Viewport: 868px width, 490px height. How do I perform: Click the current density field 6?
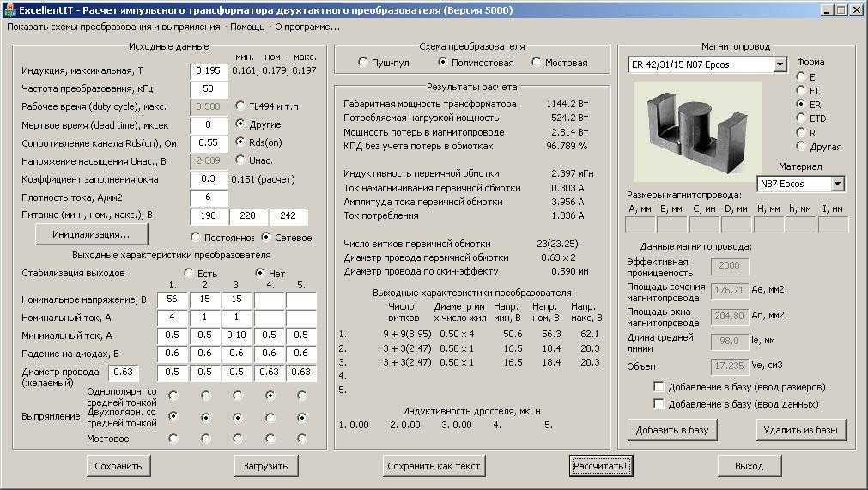click(208, 197)
